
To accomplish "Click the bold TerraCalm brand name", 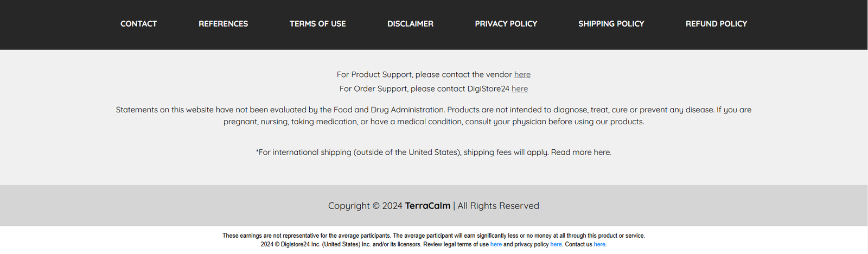I will 427,206.
